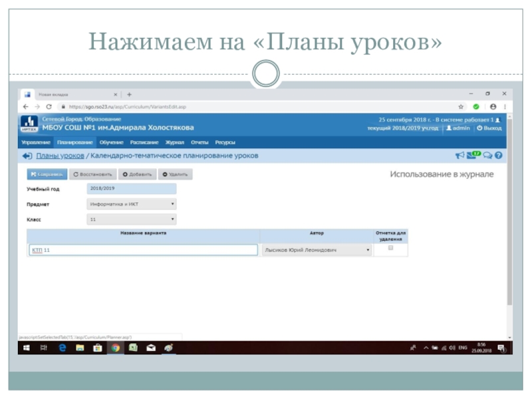Screen dimensions: 532x399
Task: Click the Планы уроков breadcrumb link
Action: (60, 156)
